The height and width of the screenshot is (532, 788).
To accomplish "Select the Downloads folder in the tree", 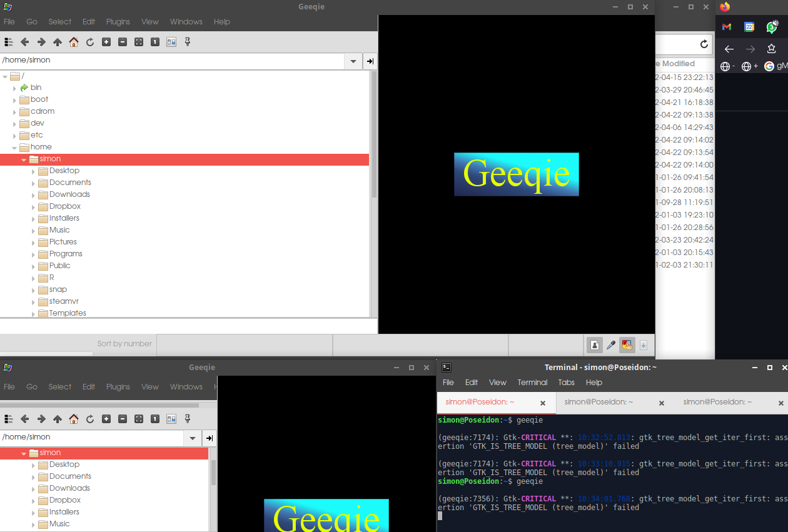I will (x=68, y=194).
